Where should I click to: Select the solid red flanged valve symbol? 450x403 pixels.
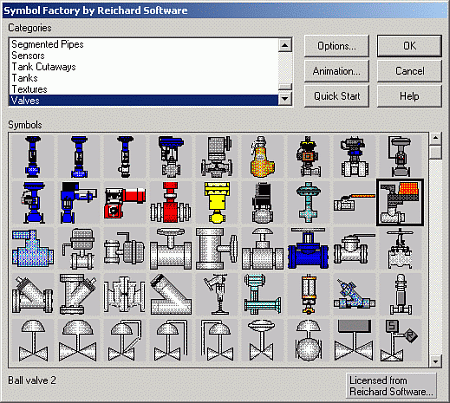(171, 203)
